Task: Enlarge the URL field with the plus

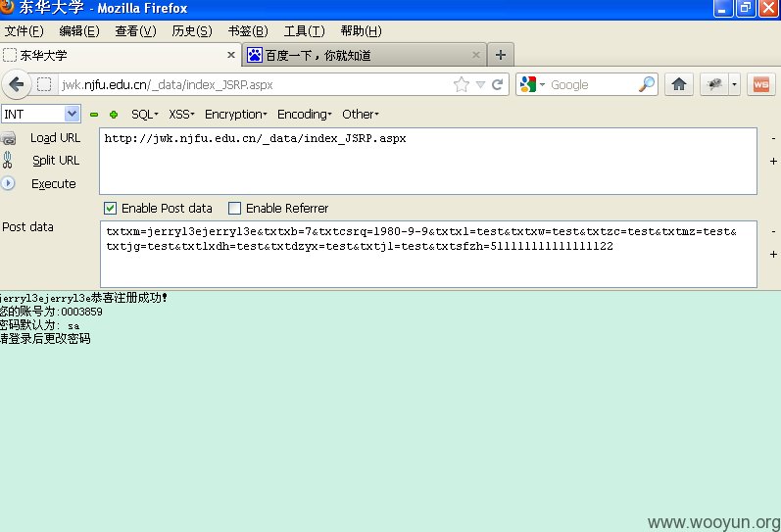Action: (x=773, y=162)
